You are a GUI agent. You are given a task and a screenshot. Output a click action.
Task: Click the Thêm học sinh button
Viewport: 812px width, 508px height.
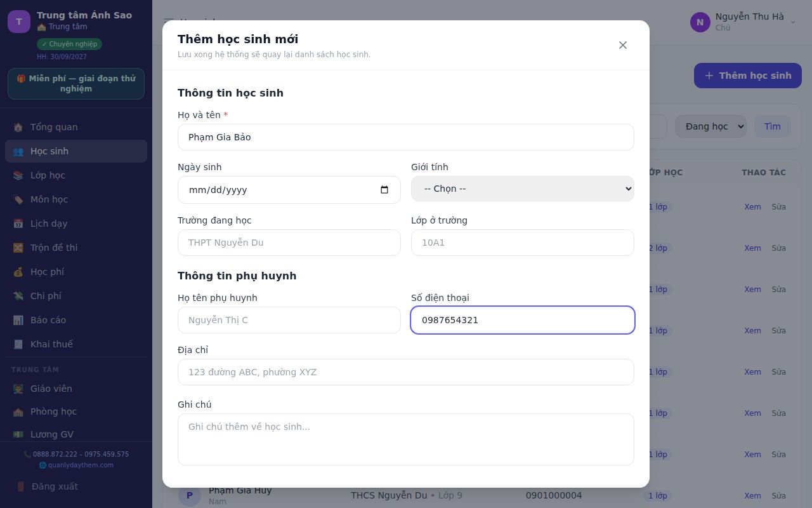click(x=748, y=76)
